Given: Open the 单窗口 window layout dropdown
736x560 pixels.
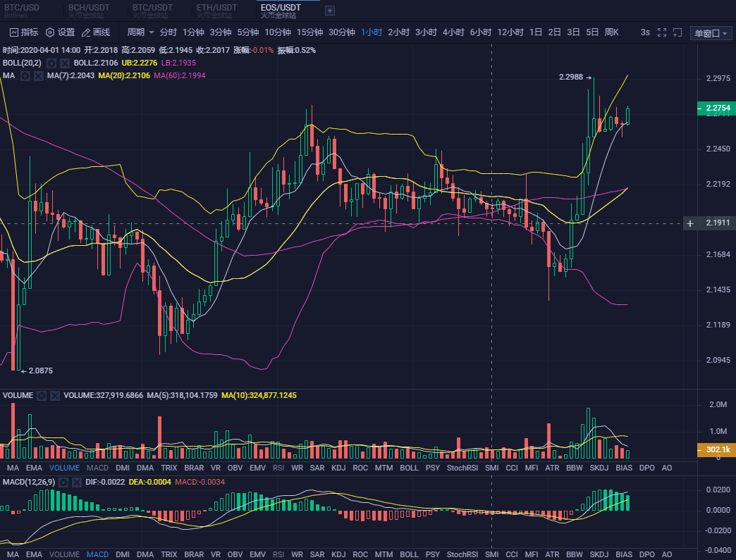Looking at the screenshot, I should point(711,33).
